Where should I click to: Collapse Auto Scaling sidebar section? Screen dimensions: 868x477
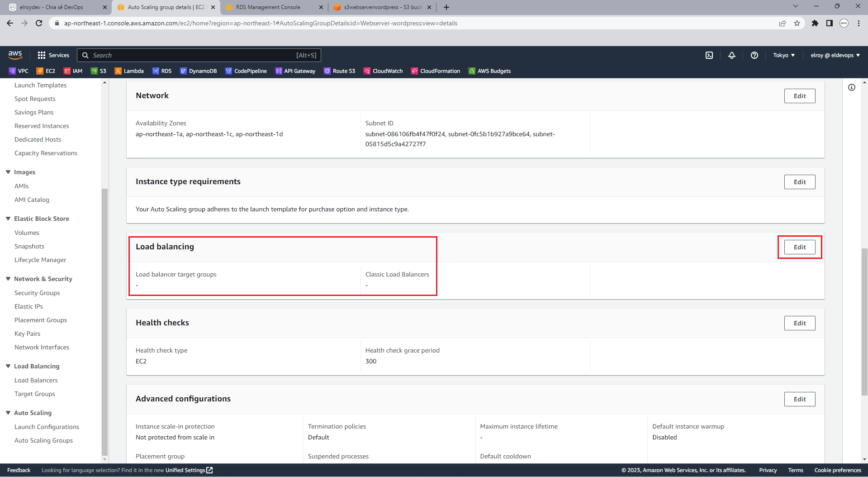click(8, 413)
